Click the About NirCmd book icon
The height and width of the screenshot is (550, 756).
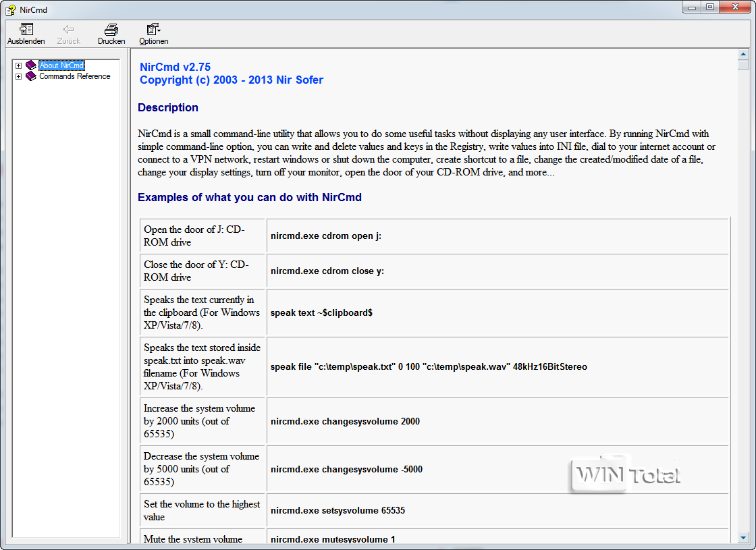(31, 65)
